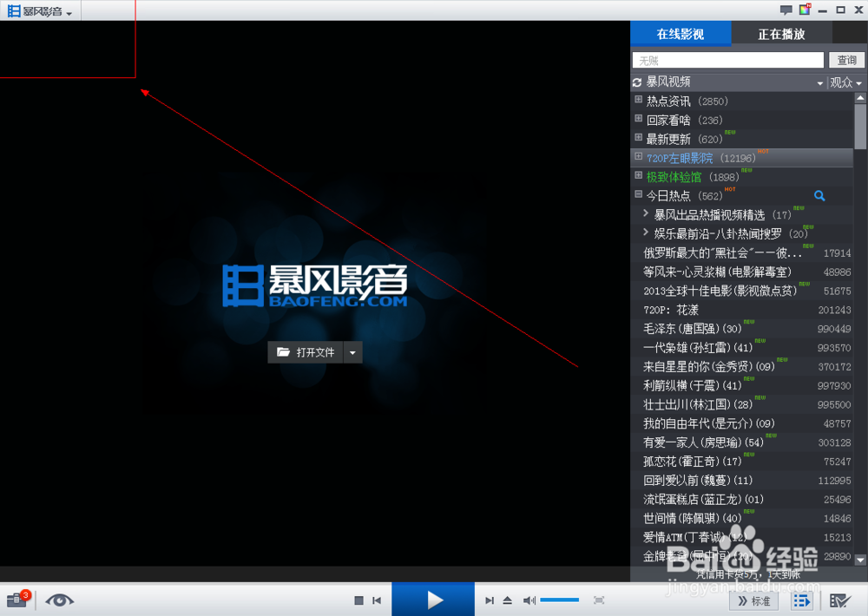Click the list scrollbar down arrow
The width and height of the screenshot is (868, 616).
click(860, 560)
